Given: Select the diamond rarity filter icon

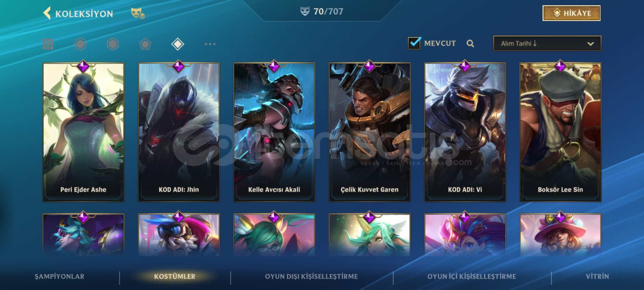Looking at the screenshot, I should 178,44.
